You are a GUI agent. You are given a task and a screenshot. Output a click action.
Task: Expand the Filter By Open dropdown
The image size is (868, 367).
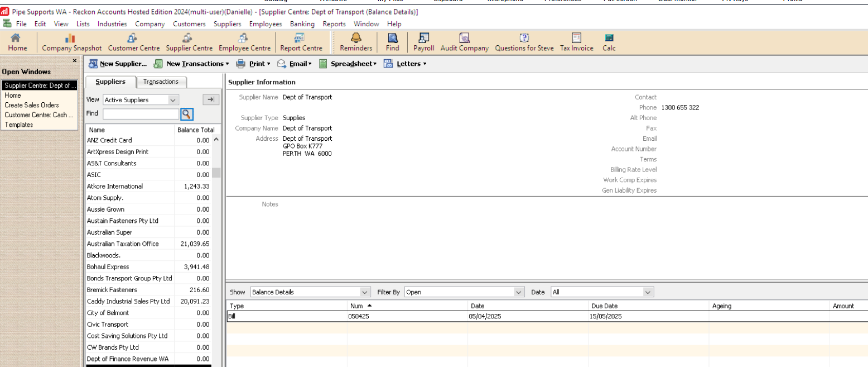[x=519, y=292]
